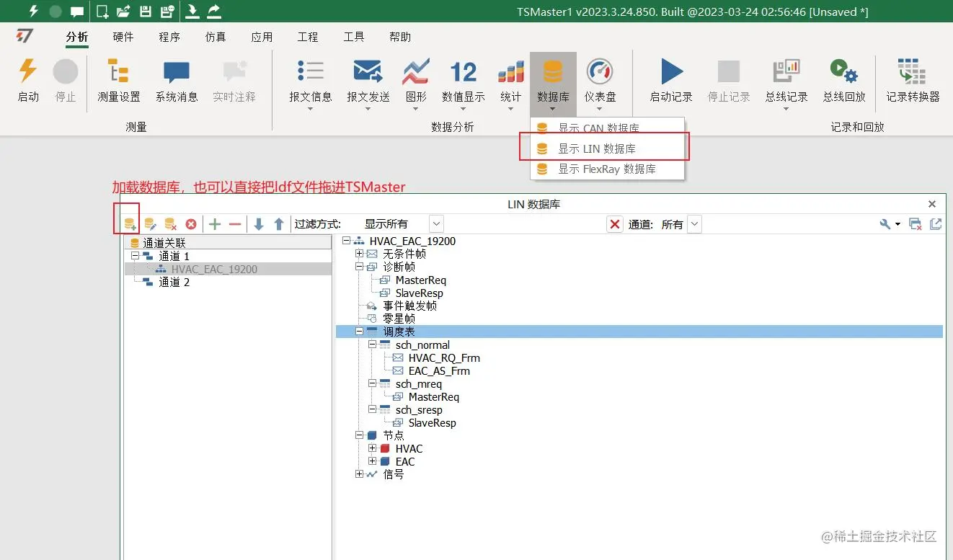Click the blue move-down arrow icon
The image size is (953, 560).
point(259,224)
